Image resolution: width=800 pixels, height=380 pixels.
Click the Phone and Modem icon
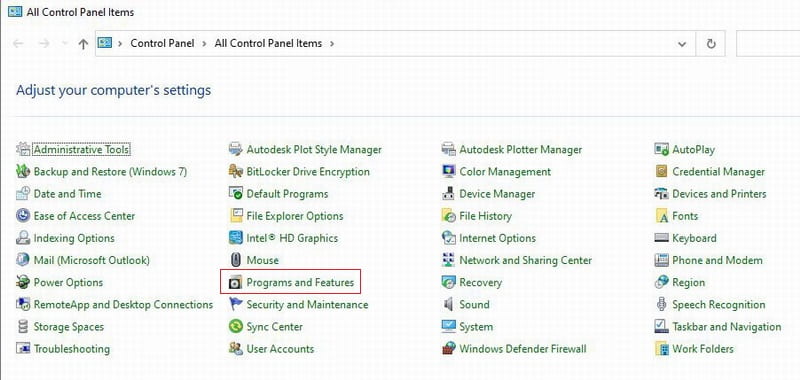661,260
